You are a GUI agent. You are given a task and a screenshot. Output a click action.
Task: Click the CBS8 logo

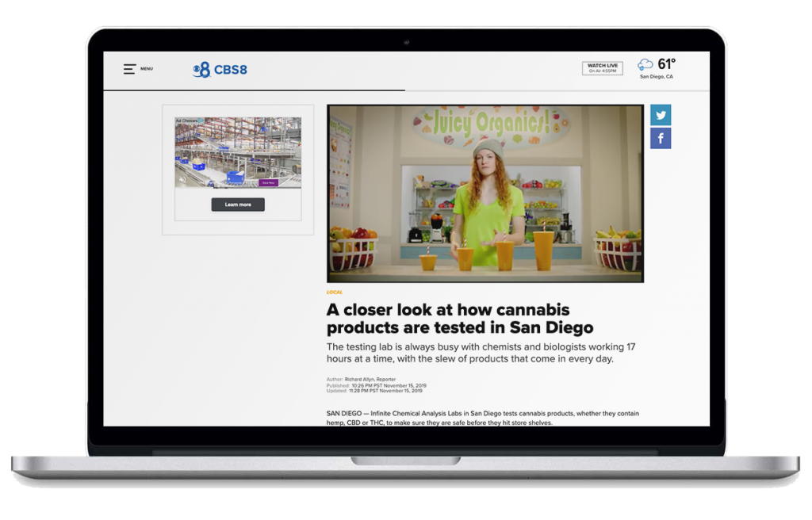(220, 70)
